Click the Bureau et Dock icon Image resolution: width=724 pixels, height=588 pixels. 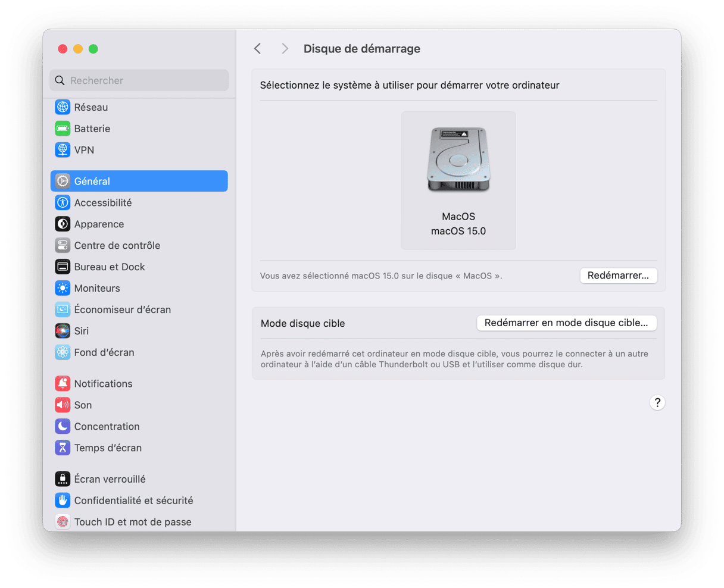[63, 267]
